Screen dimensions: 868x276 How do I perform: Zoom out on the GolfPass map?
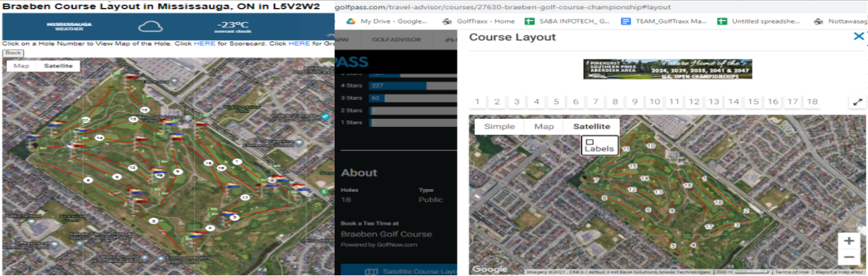(849, 257)
